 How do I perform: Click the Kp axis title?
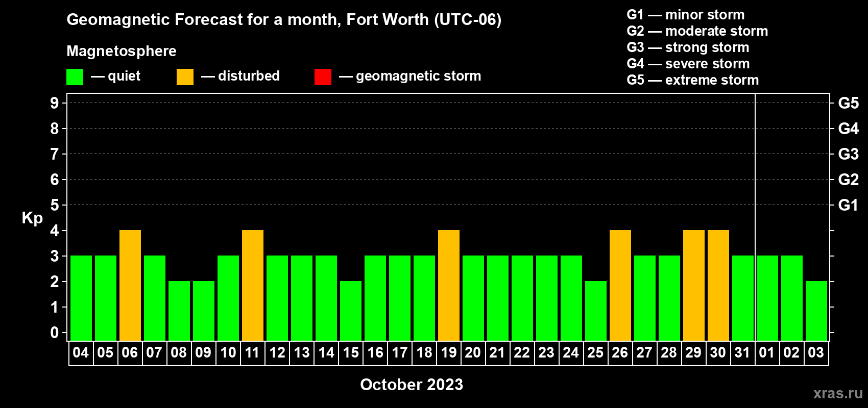click(x=32, y=218)
